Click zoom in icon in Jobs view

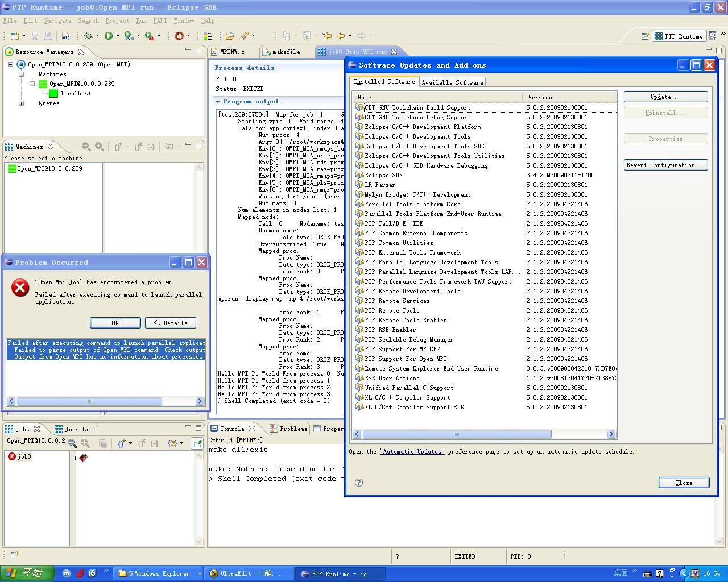pyautogui.click(x=85, y=443)
